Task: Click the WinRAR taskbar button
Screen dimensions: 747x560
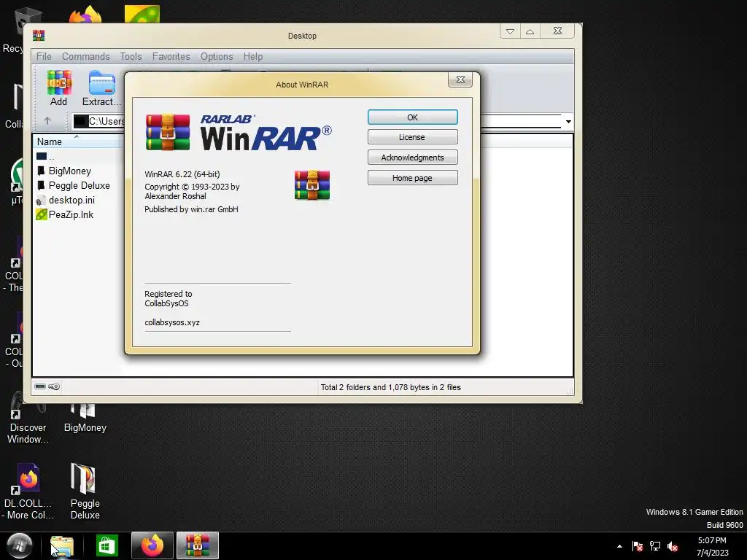Action: point(198,545)
